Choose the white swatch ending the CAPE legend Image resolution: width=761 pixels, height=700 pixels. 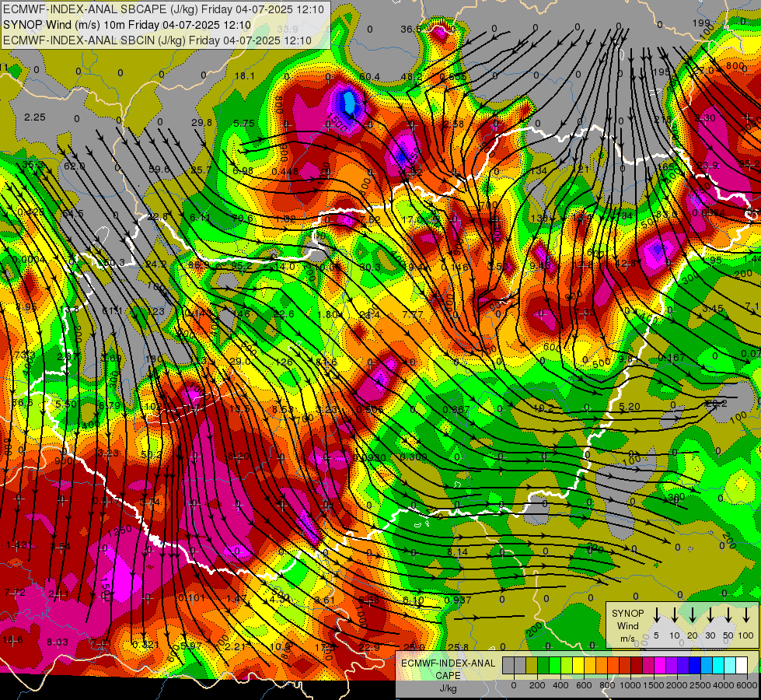(742, 665)
